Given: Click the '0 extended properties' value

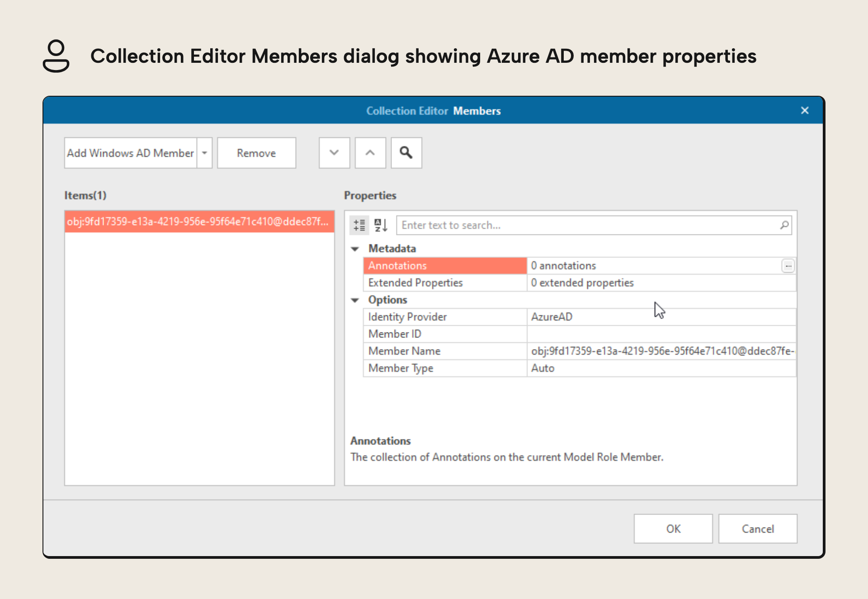Looking at the screenshot, I should click(x=661, y=283).
